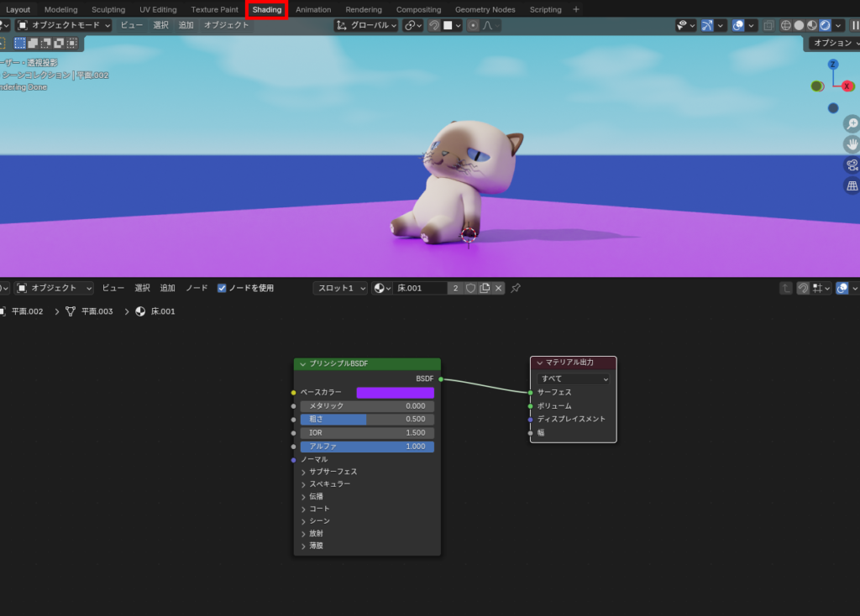Open the すべて dropdown in material output
Image resolution: width=860 pixels, height=616 pixels.
[x=573, y=378]
